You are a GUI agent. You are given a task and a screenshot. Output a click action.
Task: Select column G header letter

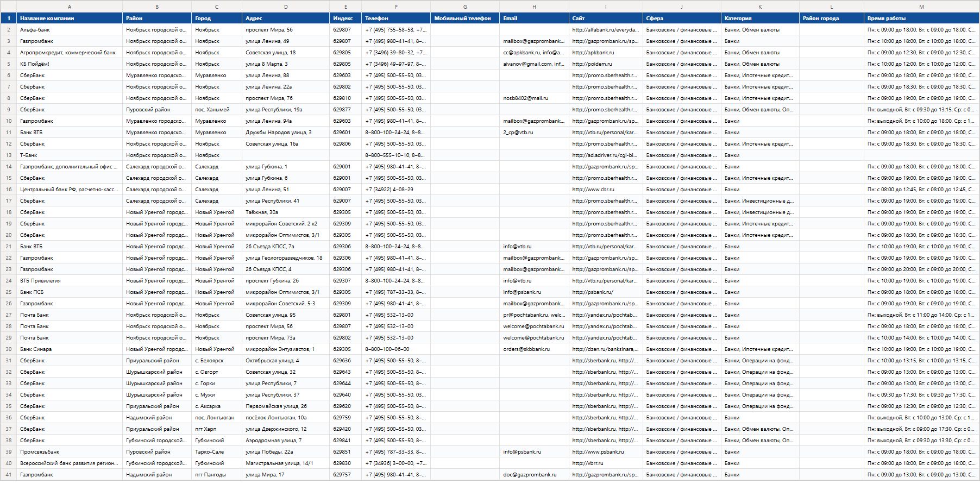465,7
